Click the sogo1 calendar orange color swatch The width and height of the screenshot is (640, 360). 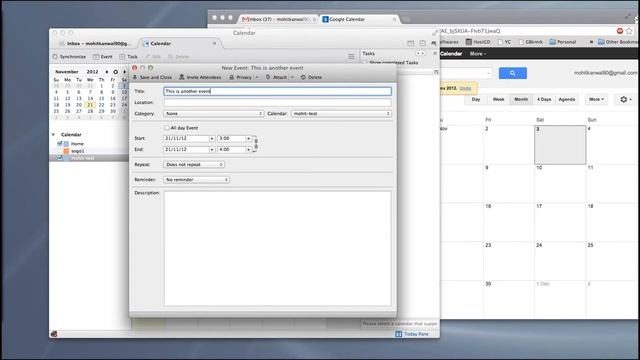point(66,151)
